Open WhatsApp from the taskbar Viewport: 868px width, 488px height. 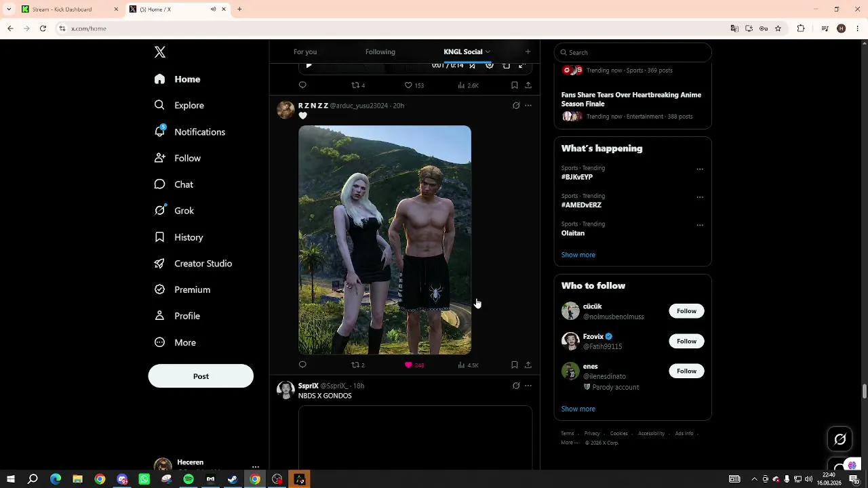[144, 479]
